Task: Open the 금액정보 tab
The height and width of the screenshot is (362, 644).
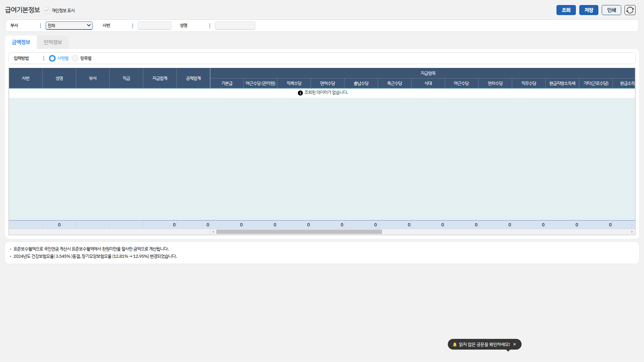Action: click(x=21, y=42)
